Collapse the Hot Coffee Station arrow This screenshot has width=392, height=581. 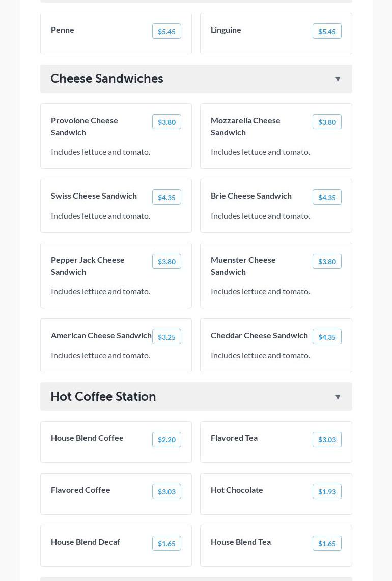pos(338,397)
